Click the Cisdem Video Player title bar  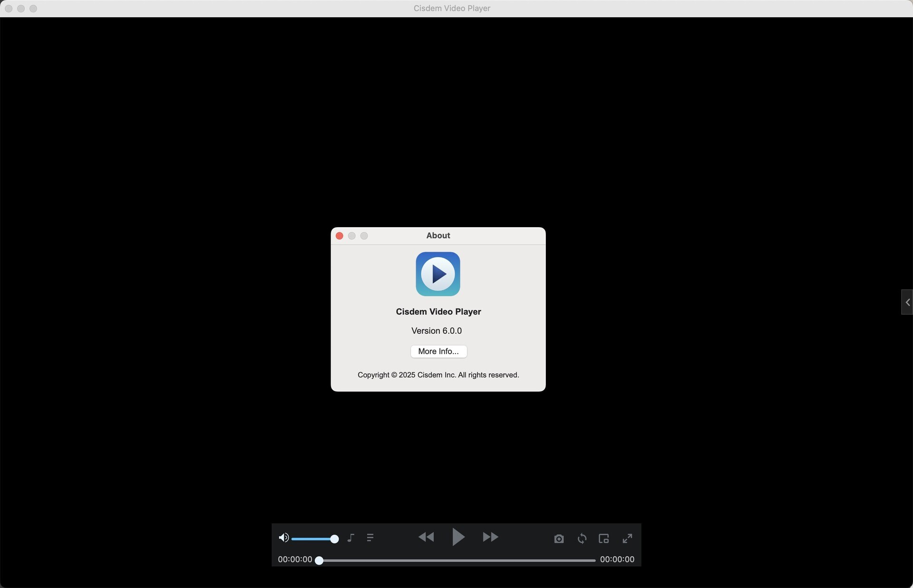coord(451,8)
